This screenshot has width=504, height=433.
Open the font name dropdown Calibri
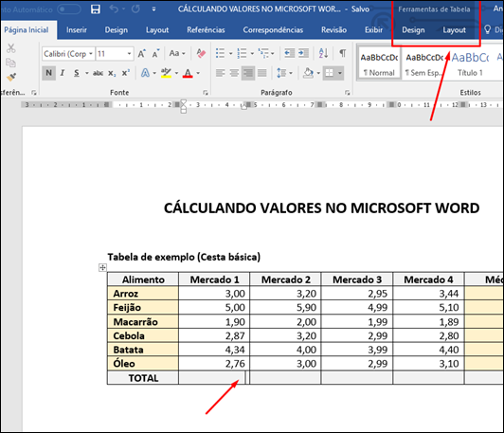point(91,54)
